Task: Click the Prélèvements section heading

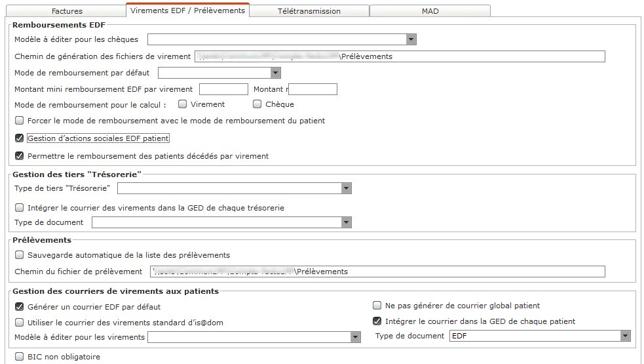Action: (x=42, y=240)
